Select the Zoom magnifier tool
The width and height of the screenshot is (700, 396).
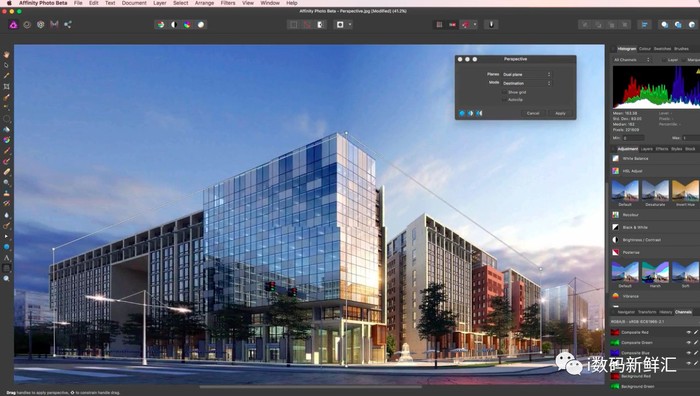[x=6, y=279]
